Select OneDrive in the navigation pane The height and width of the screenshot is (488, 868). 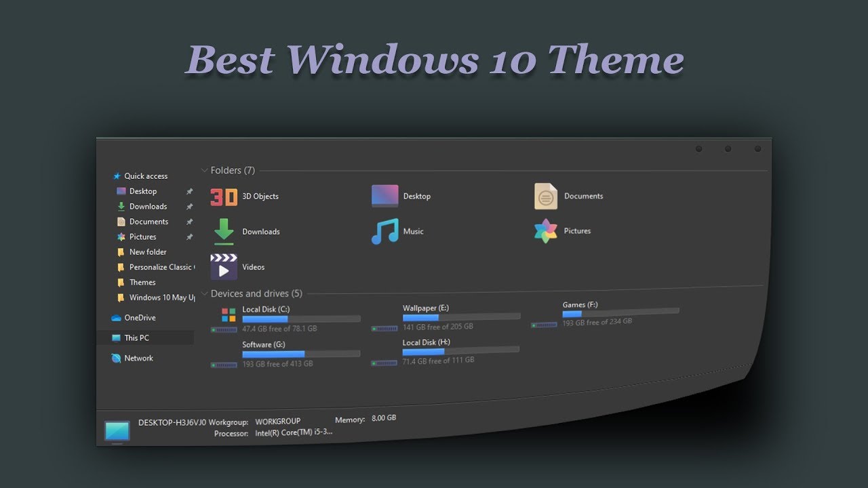(x=140, y=318)
